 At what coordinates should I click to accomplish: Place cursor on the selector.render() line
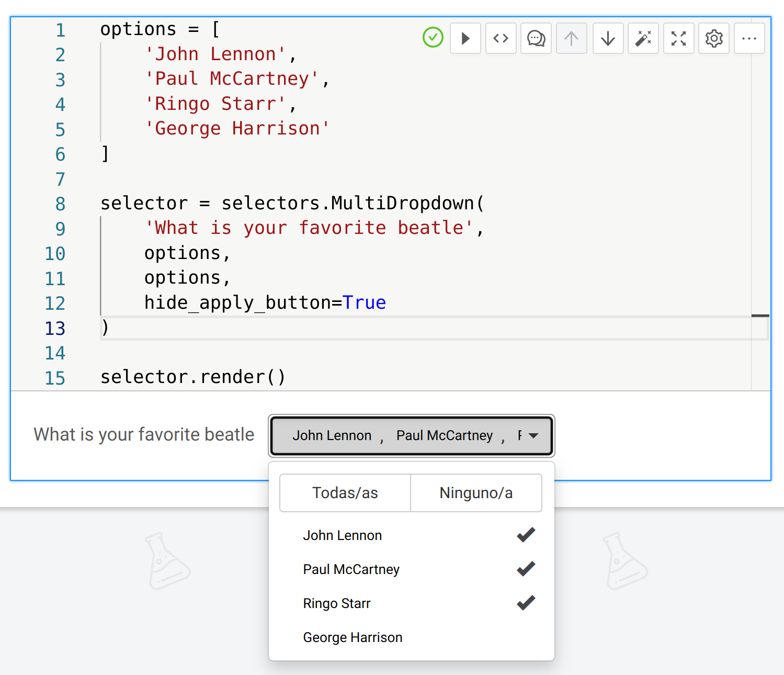[x=193, y=377]
